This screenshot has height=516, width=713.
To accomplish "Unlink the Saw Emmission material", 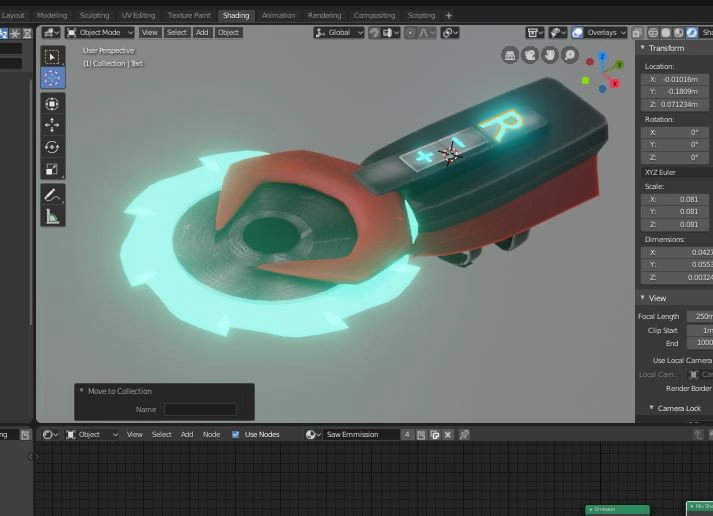I will [x=449, y=435].
